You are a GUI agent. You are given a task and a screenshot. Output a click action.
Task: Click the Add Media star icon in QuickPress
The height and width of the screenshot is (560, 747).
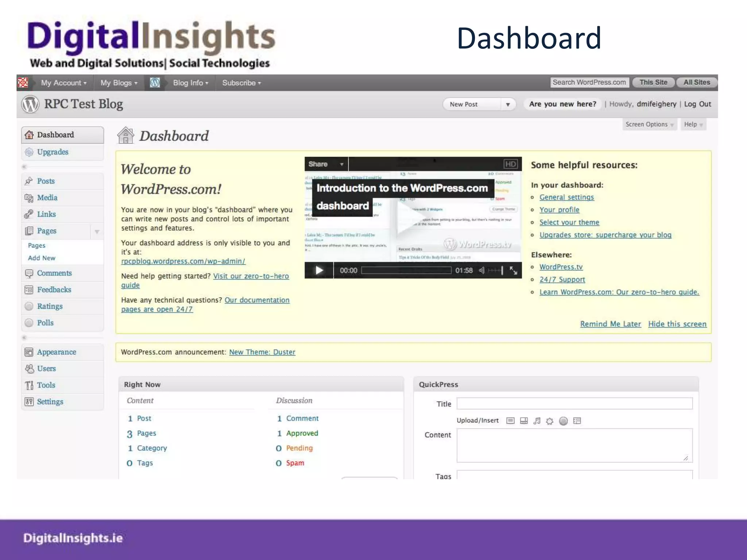(550, 421)
